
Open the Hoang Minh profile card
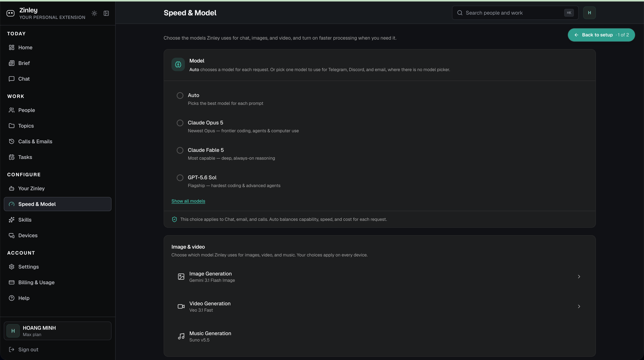tap(58, 331)
